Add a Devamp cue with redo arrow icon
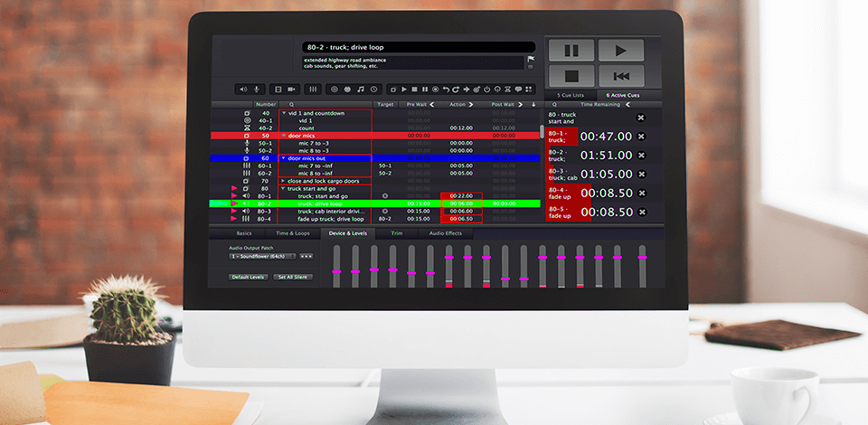The image size is (868, 425). [456, 89]
